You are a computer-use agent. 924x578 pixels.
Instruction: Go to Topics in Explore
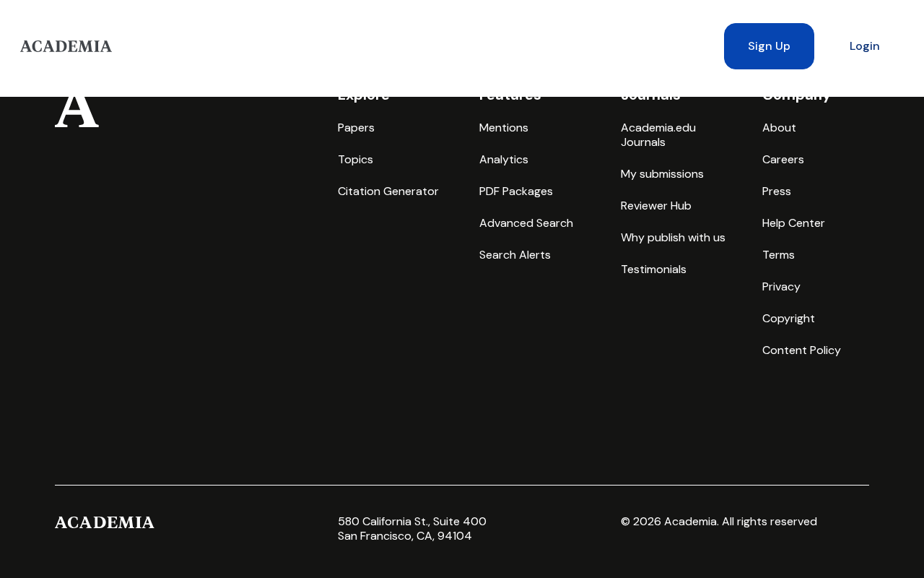(355, 160)
